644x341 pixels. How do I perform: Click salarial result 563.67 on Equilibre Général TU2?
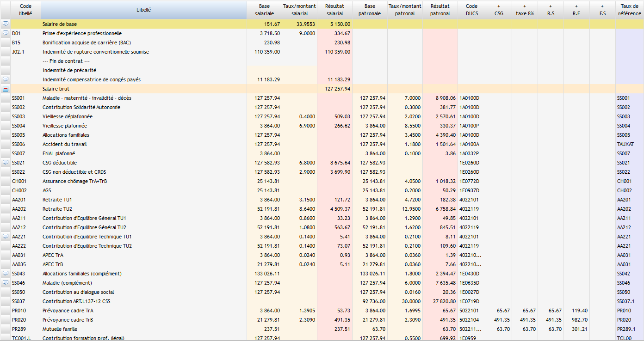(343, 227)
